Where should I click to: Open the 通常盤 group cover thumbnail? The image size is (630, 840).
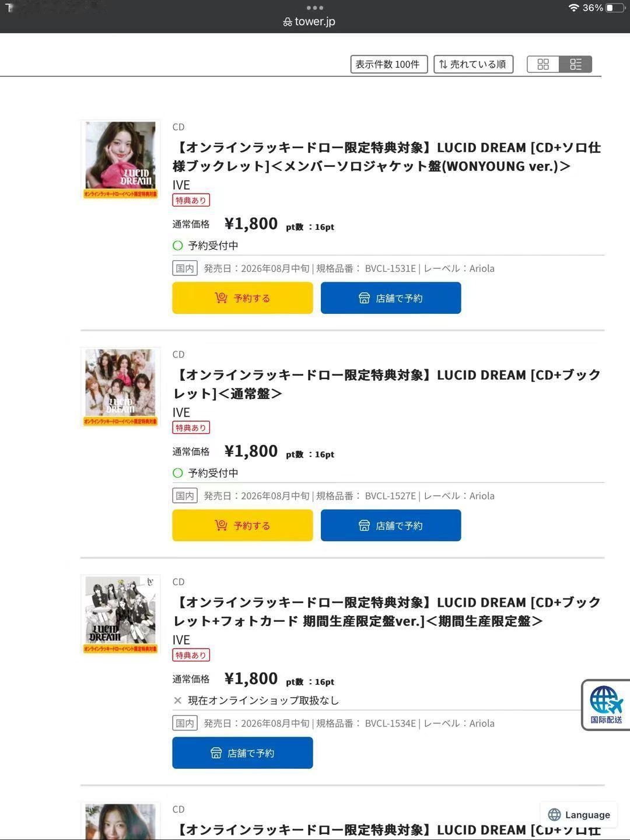click(120, 387)
